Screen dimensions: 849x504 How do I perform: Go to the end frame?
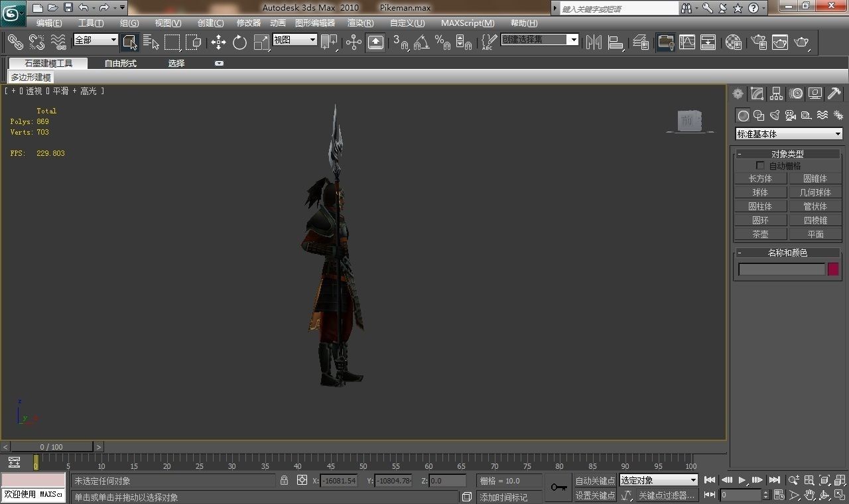pos(774,480)
